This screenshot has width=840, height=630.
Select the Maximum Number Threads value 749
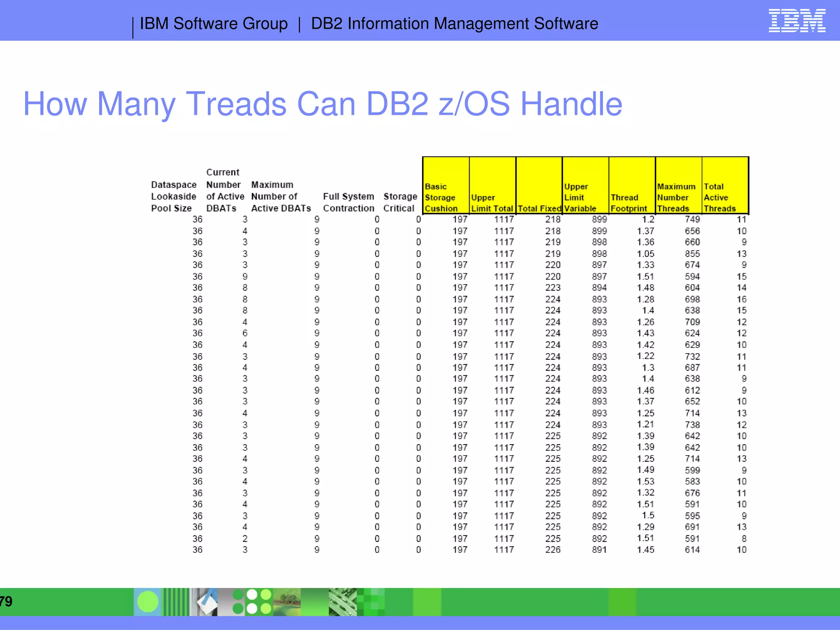coord(692,219)
